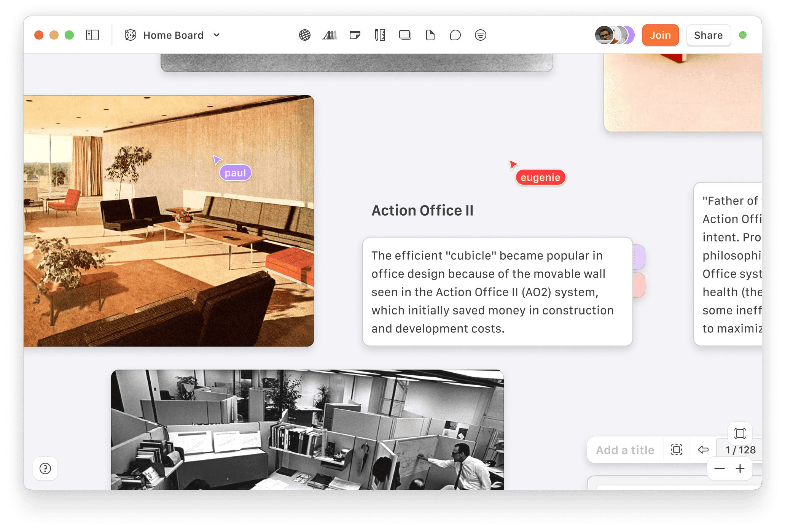Select the document page tool icon
This screenshot has height=532, width=785.
(430, 35)
